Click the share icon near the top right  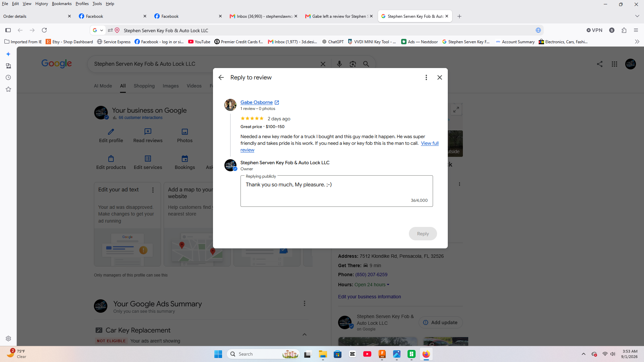pos(599,64)
